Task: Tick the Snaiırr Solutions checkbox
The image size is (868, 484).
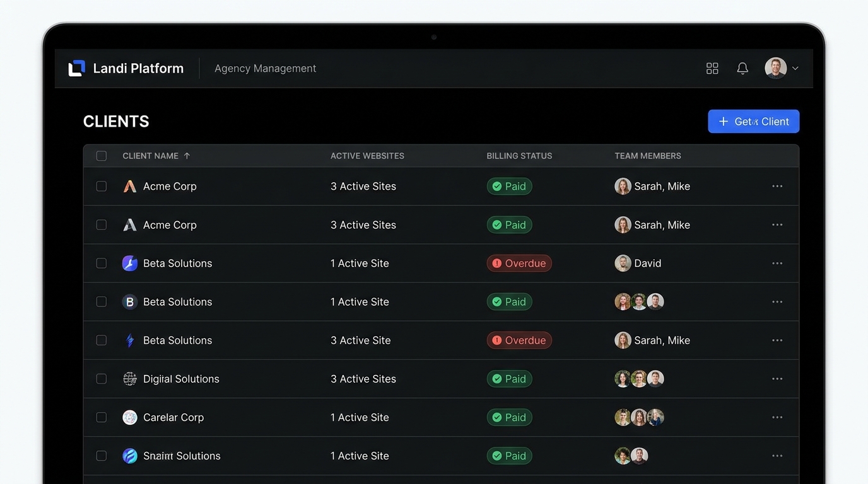Action: coord(102,456)
